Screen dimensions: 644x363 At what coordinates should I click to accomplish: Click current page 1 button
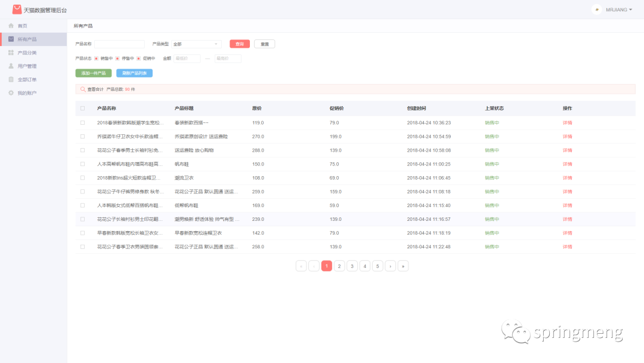pos(327,266)
